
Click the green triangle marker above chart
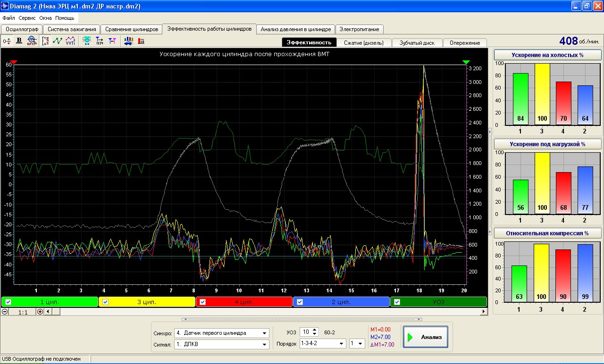point(466,62)
